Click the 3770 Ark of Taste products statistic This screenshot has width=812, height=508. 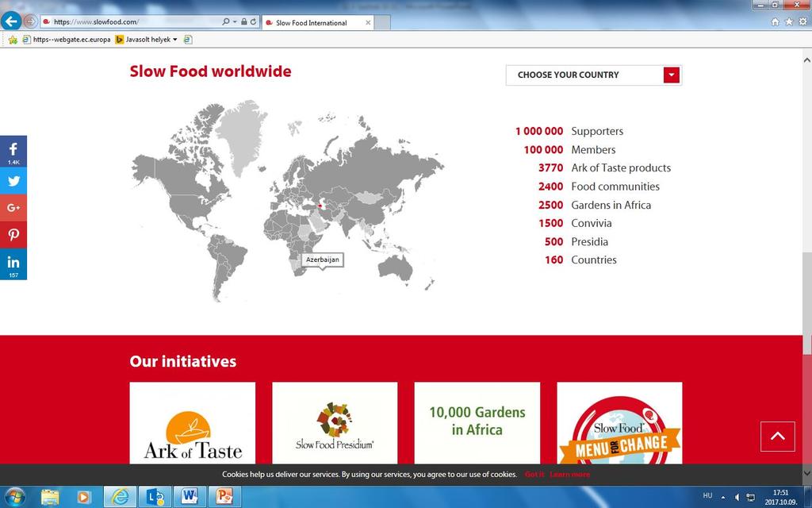coord(604,168)
